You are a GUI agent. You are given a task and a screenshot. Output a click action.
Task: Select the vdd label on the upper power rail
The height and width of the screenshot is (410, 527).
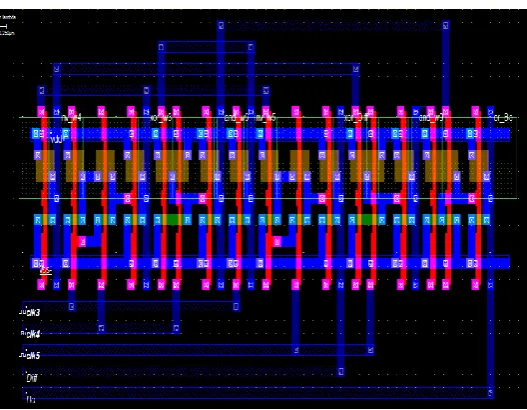coord(56,139)
